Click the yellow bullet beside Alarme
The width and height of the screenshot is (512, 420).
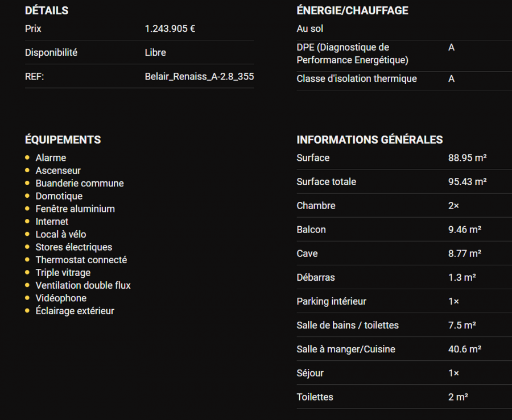27,157
